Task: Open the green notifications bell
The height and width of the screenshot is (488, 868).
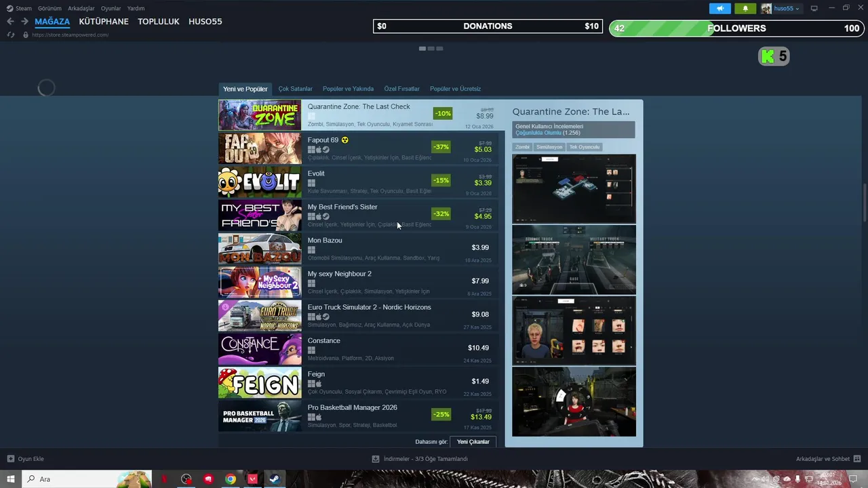Action: pyautogui.click(x=745, y=8)
